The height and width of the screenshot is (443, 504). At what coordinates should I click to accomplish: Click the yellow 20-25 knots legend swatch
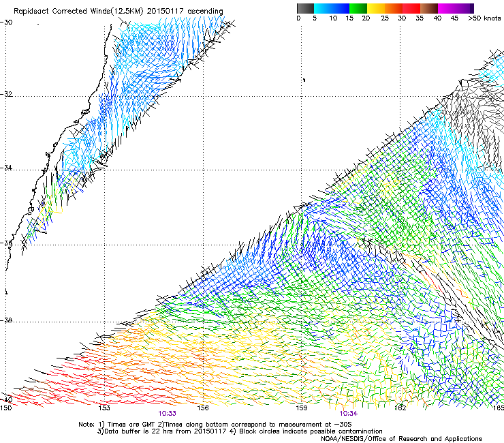(376, 8)
